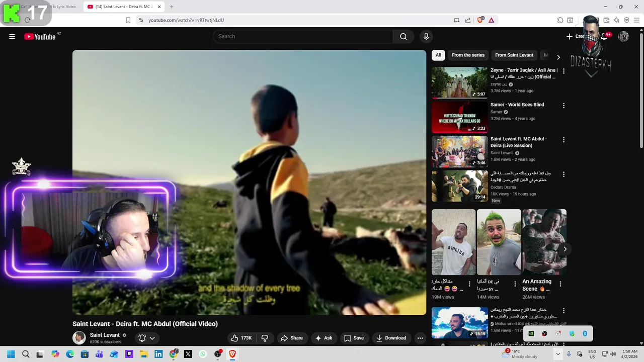Image resolution: width=644 pixels, height=362 pixels.
Task: Open the system volume speaker icon
Action: point(613,354)
